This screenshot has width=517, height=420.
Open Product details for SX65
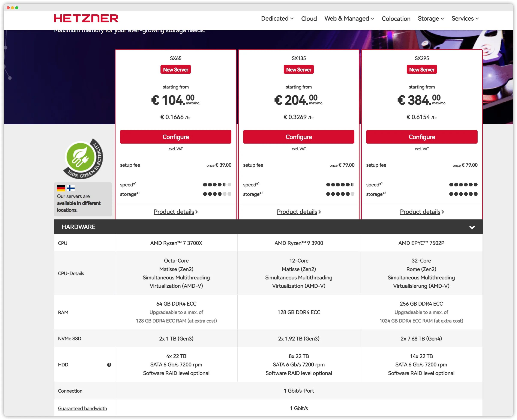(176, 212)
